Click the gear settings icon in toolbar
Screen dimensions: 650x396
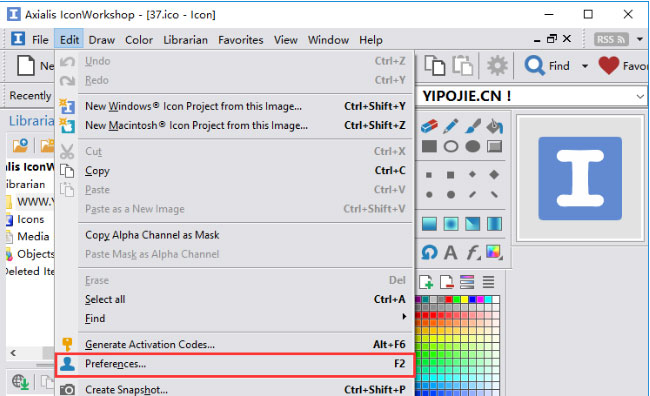pos(497,66)
